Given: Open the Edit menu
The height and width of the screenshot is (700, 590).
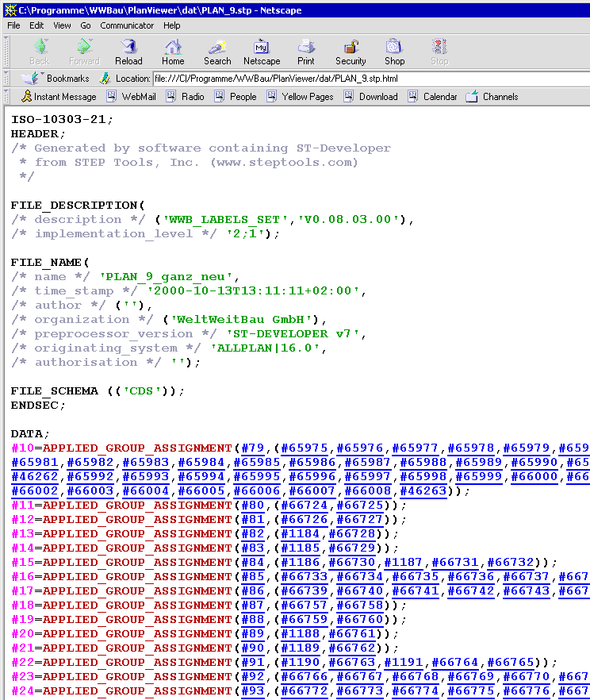Looking at the screenshot, I should (x=36, y=25).
